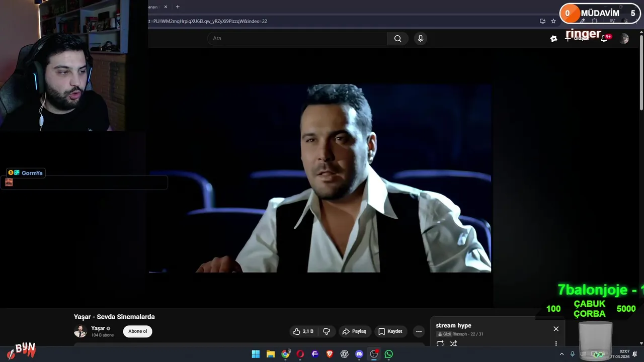644x362 pixels.
Task: Click the 'Kaydet' save button
Action: point(390,331)
